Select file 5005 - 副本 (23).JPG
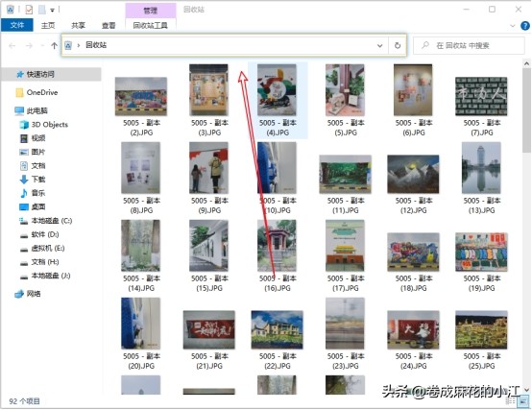Screen dimensions: 532x410 pyautogui.click(x=346, y=333)
